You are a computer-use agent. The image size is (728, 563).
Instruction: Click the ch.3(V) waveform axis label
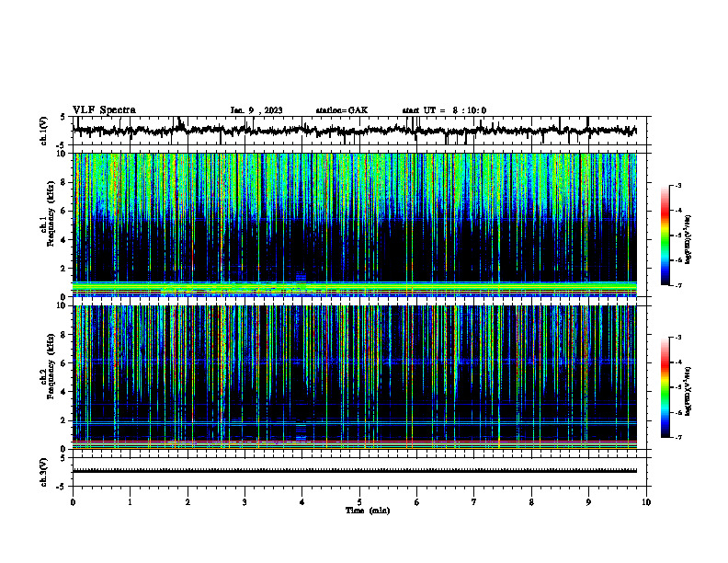click(x=44, y=473)
